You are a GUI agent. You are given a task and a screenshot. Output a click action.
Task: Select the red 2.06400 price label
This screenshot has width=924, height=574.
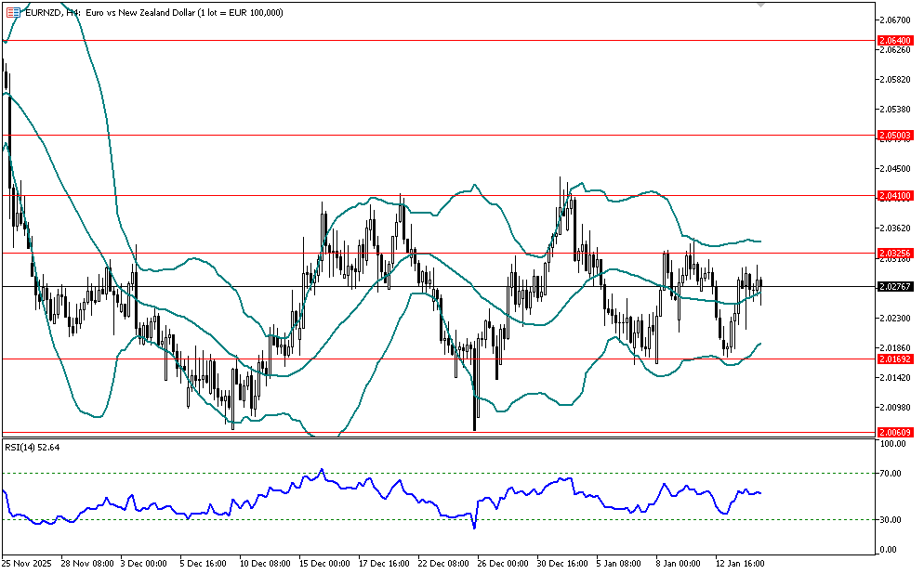tap(895, 41)
